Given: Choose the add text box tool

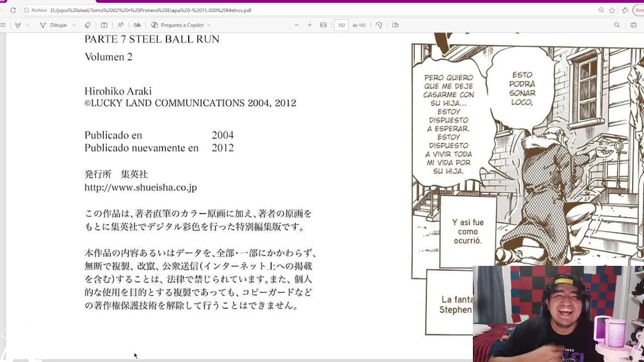Looking at the screenshot, I should 104,25.
